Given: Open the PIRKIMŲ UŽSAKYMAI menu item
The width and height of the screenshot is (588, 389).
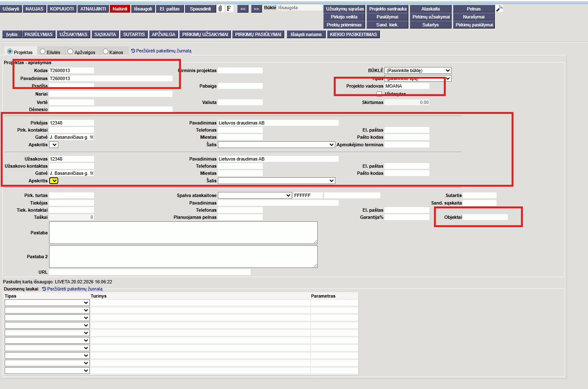Looking at the screenshot, I should coord(205,34).
